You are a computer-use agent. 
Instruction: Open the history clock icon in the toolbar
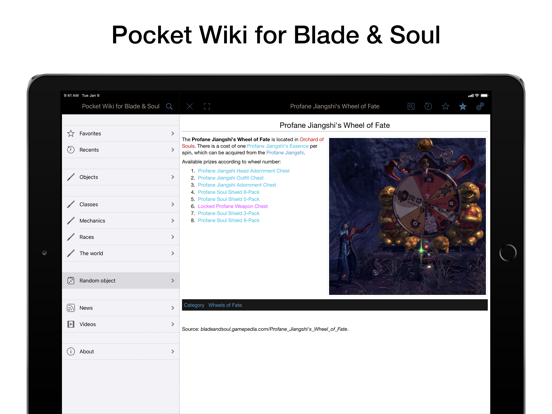point(428,106)
